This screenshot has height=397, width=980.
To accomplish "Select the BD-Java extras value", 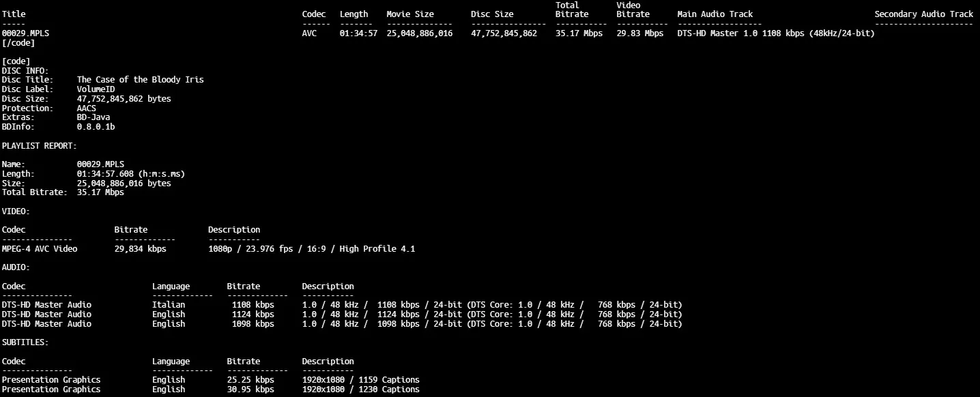I will (93, 118).
